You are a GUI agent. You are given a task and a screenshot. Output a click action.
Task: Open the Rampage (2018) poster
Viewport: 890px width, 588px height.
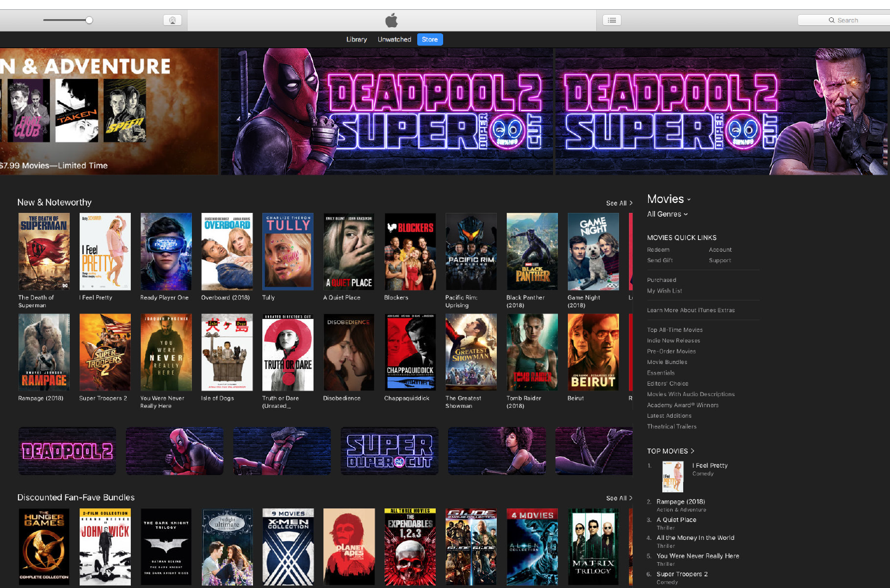[44, 352]
